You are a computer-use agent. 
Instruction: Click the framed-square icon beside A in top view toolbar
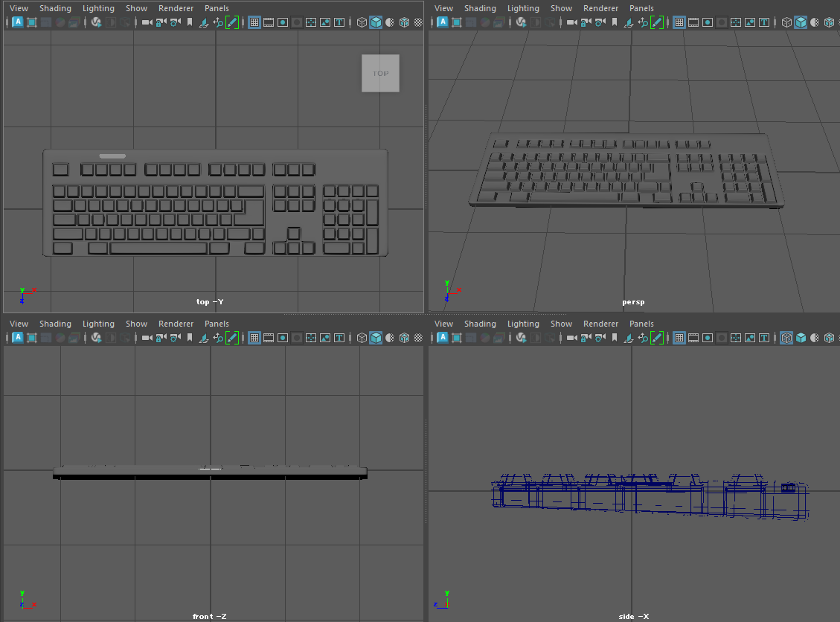tap(31, 22)
